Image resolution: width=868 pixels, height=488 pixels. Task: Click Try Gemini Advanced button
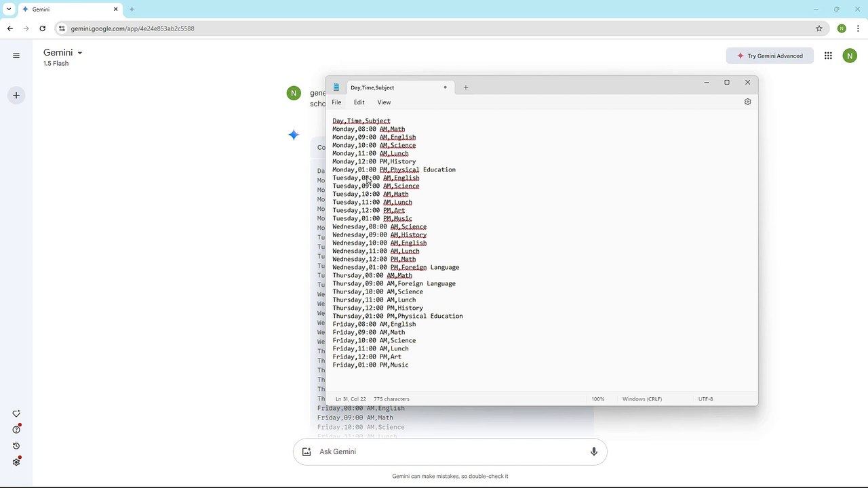coord(769,56)
